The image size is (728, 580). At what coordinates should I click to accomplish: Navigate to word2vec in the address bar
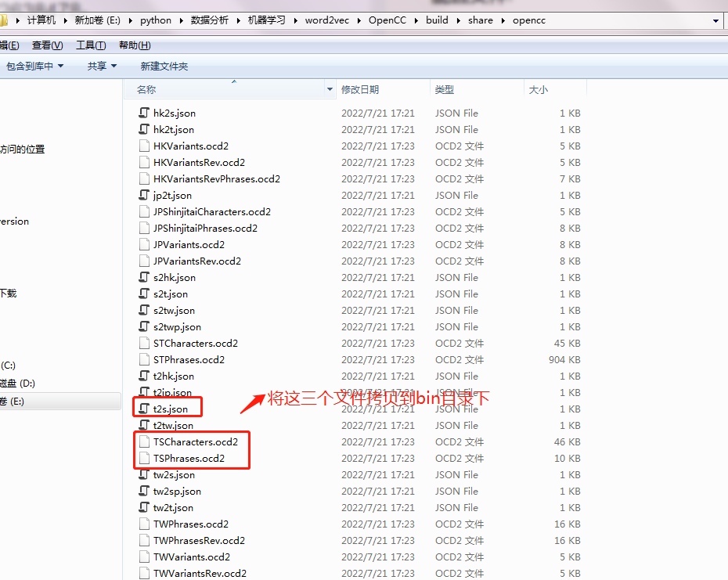(327, 20)
